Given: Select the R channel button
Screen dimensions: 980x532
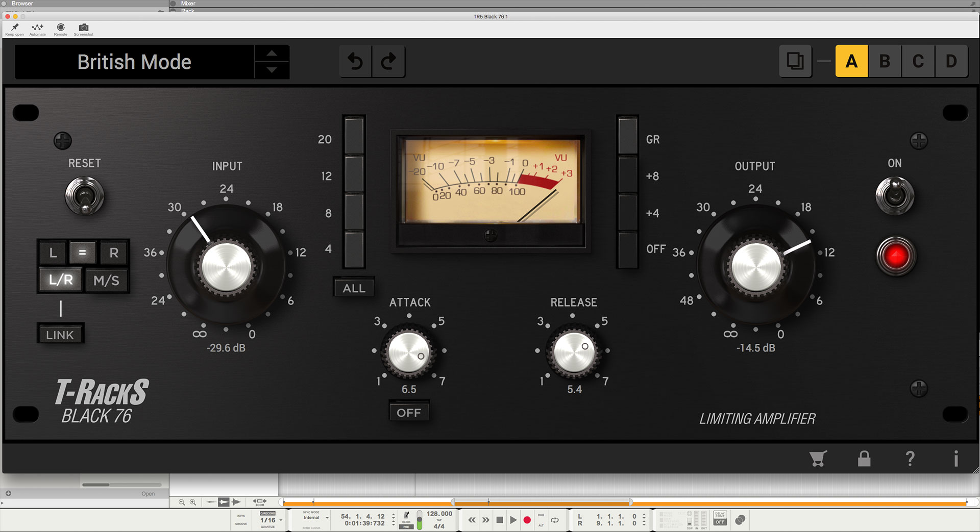Looking at the screenshot, I should pyautogui.click(x=114, y=252).
